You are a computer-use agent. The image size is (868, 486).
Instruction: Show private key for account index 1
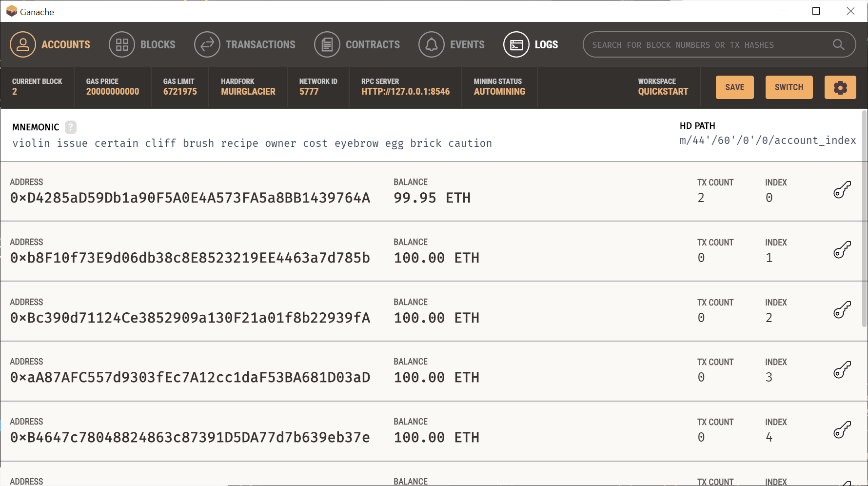point(842,250)
